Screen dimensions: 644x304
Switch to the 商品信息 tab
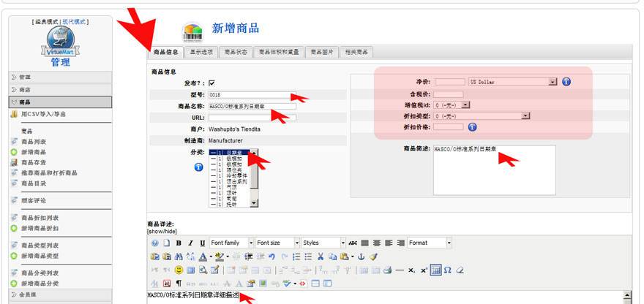pyautogui.click(x=165, y=53)
